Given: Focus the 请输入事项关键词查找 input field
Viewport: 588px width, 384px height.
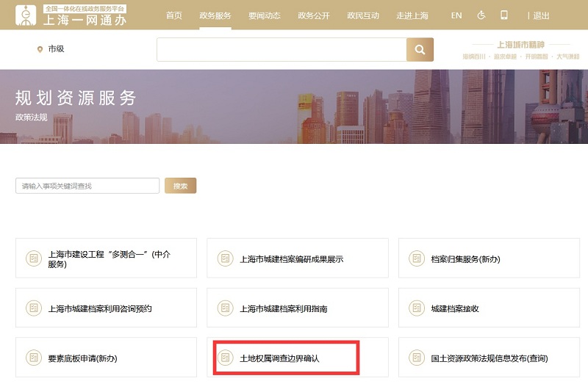Looking at the screenshot, I should coord(87,186).
